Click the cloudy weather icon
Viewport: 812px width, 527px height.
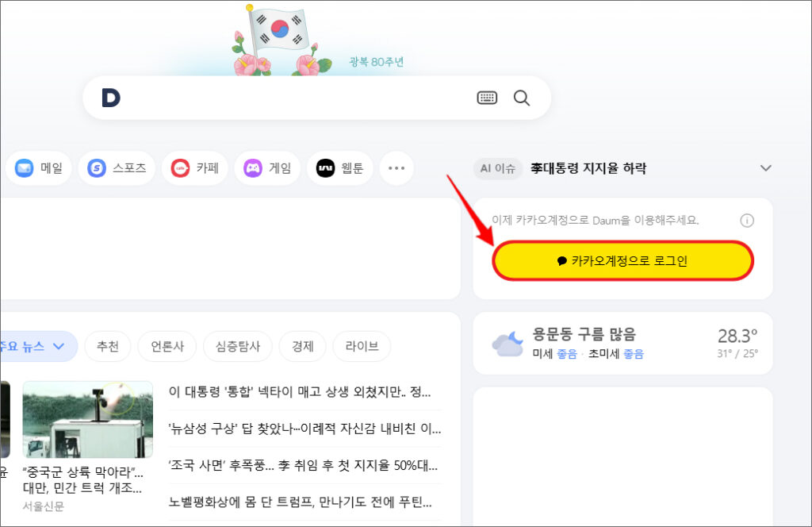[x=507, y=344]
